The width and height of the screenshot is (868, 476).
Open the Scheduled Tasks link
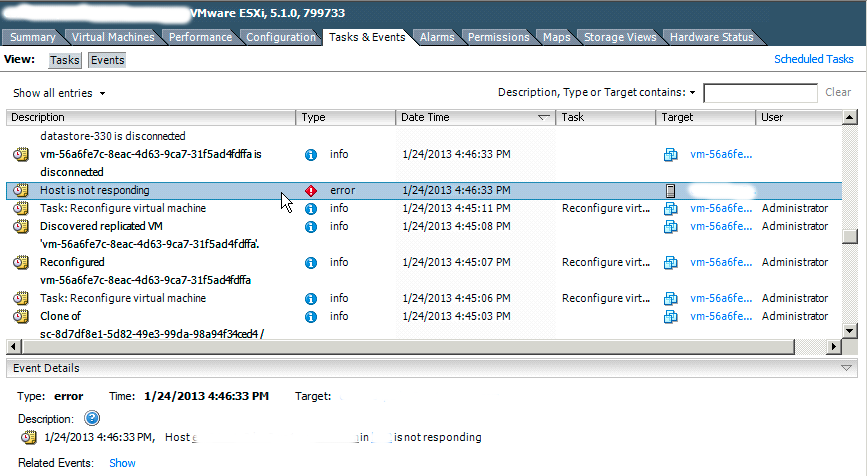click(x=813, y=60)
